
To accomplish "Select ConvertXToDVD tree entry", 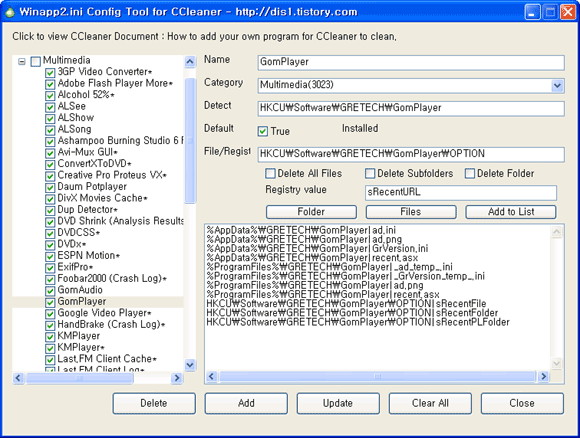I will [x=94, y=164].
